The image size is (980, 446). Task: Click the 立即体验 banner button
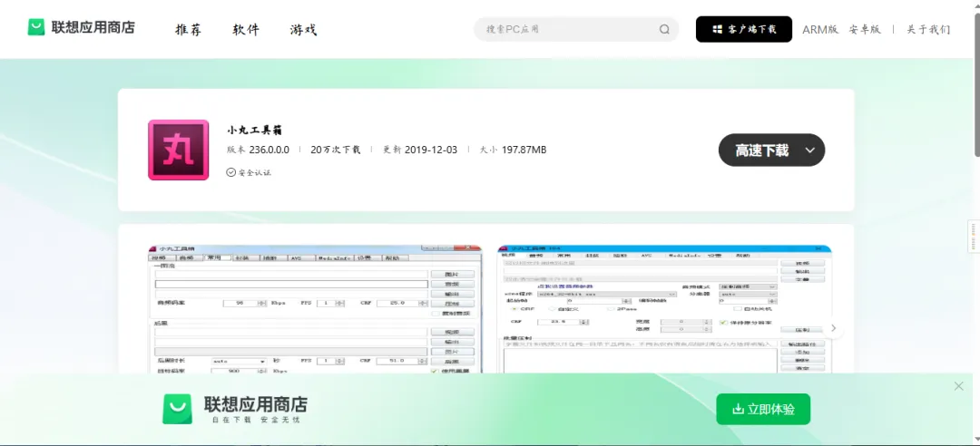click(x=763, y=409)
